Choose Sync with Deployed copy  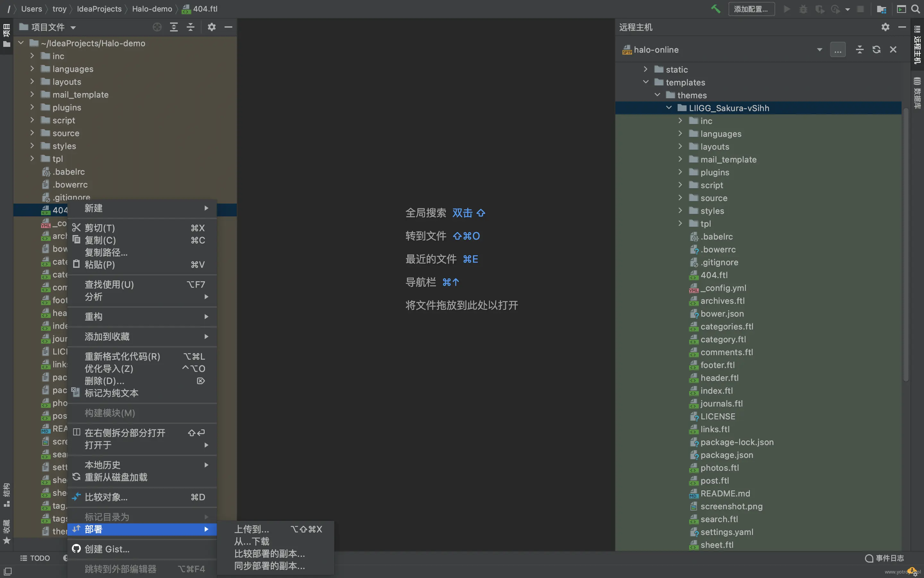[276, 566]
